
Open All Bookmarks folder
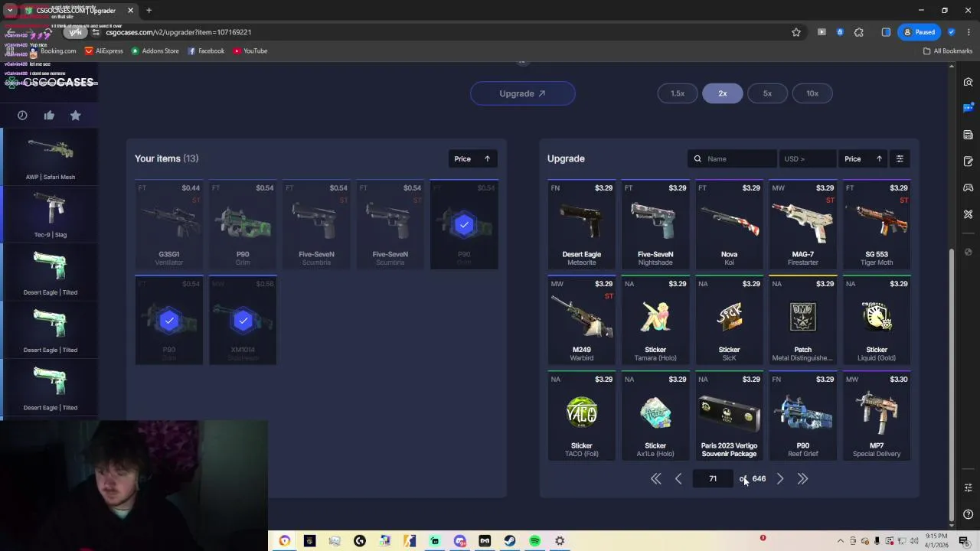click(947, 51)
